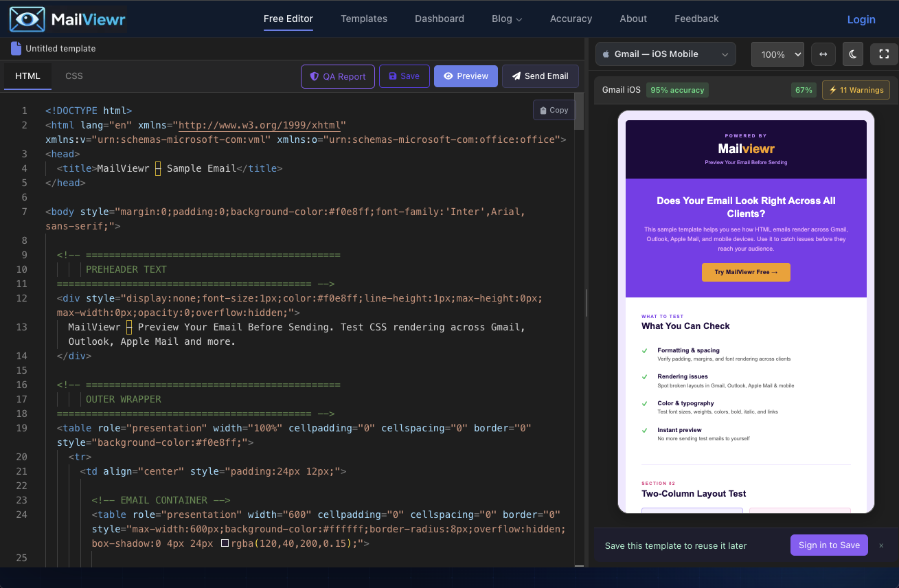
Task: Toggle the preview width arrows button
Action: [822, 54]
